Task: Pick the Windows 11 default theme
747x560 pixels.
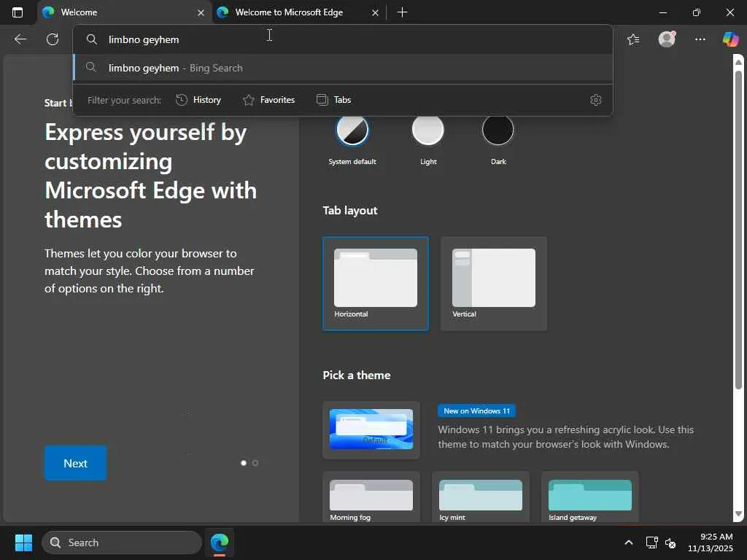Action: tap(371, 430)
